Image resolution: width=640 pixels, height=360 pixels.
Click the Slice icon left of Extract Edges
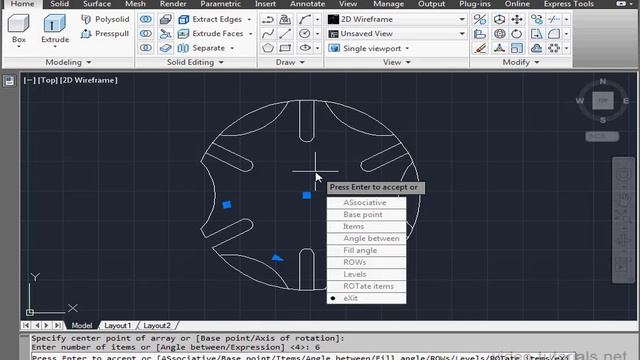pos(165,19)
